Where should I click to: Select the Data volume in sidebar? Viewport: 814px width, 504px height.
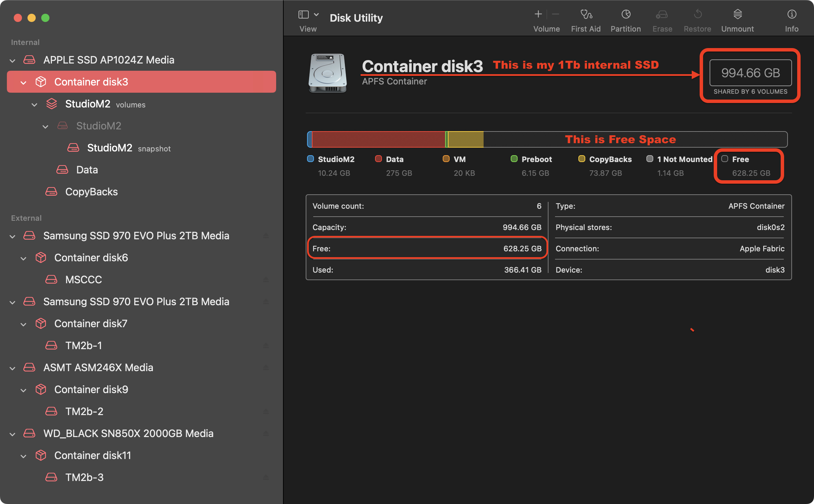[87, 170]
